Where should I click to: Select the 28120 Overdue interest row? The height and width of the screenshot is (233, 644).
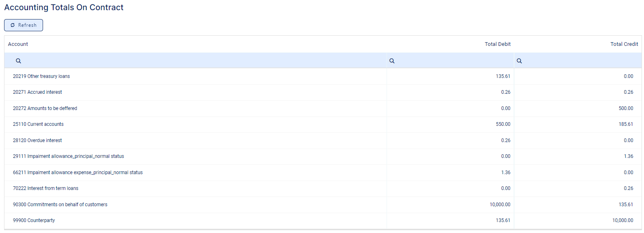click(x=37, y=140)
